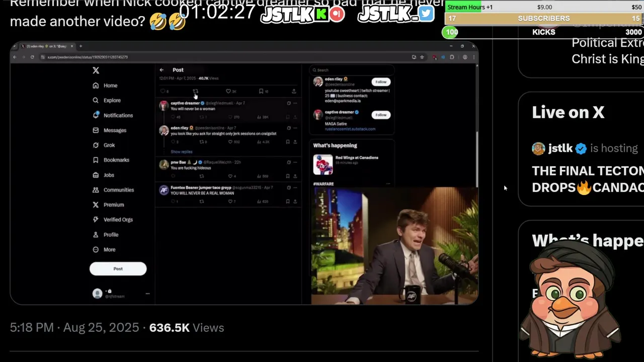644x362 pixels.
Task: Open more options on pnw Bae's reply
Action: pos(295,162)
